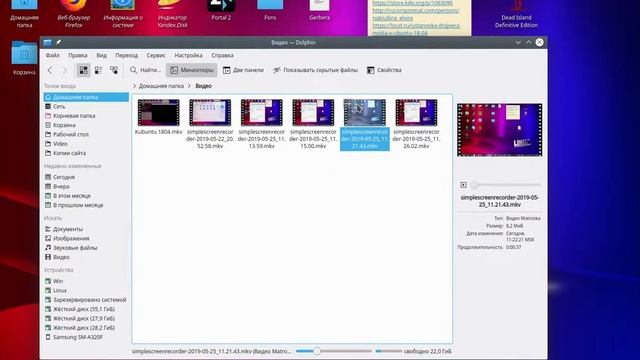The width and height of the screenshot is (640, 360).
Task: Select simplescreenrecorder 2019-05-25_11.26.02.mkv file
Action: (416, 124)
